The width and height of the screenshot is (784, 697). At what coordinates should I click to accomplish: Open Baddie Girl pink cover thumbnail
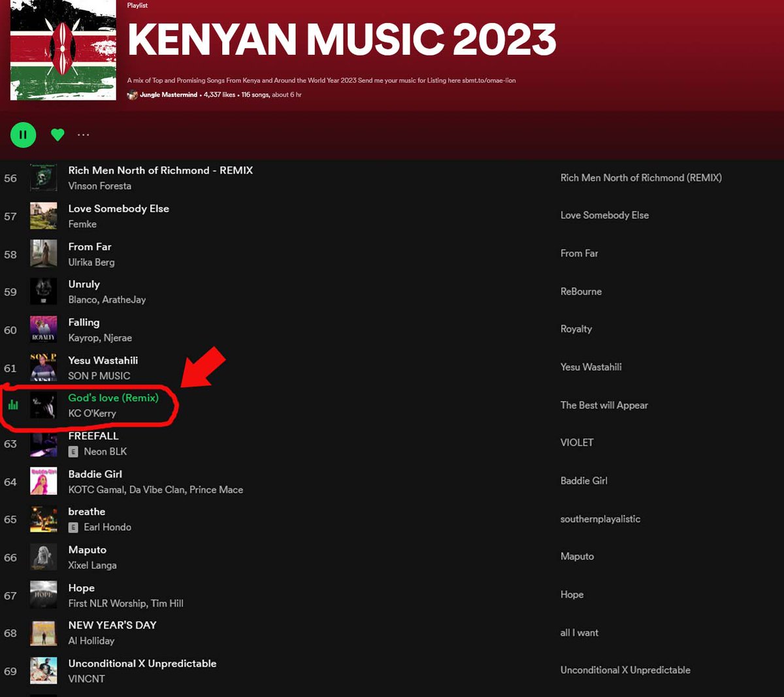coord(44,481)
